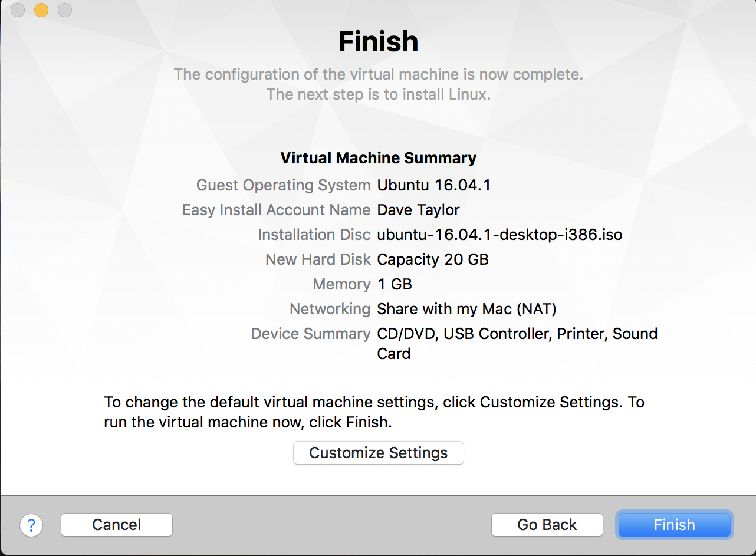Click the Virtual Machine Summary heading
Screen dimensions: 756x556
(379, 158)
